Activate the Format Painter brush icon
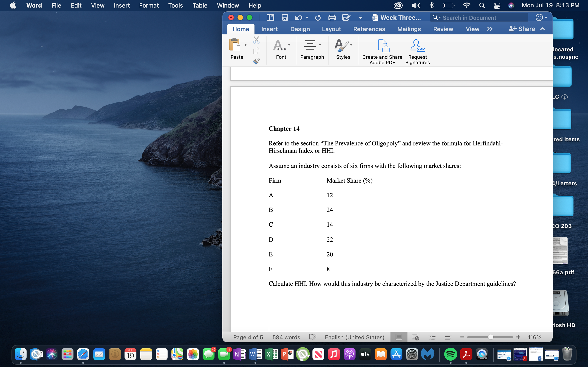The height and width of the screenshot is (367, 588). tap(256, 61)
